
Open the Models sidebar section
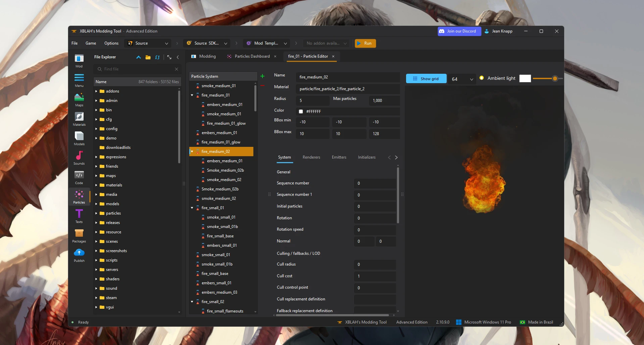click(x=79, y=139)
